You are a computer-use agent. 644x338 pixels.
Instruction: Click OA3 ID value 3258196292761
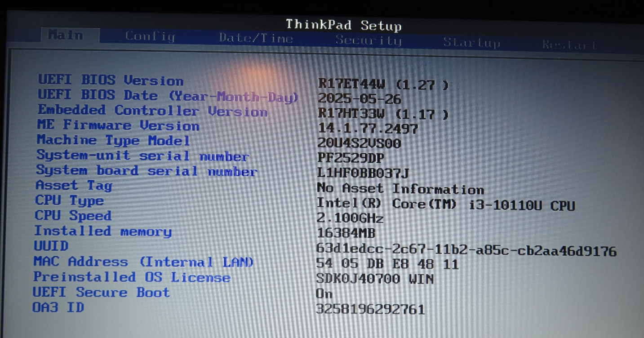click(370, 309)
